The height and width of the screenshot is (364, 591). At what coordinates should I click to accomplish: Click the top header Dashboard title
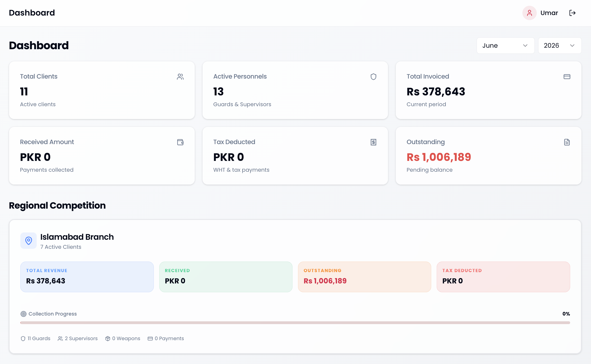(x=32, y=13)
